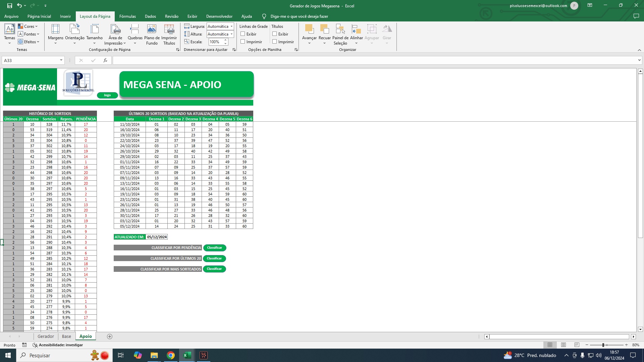Switch to the Base sheet tab
Image resolution: width=644 pixels, height=362 pixels.
[66, 337]
